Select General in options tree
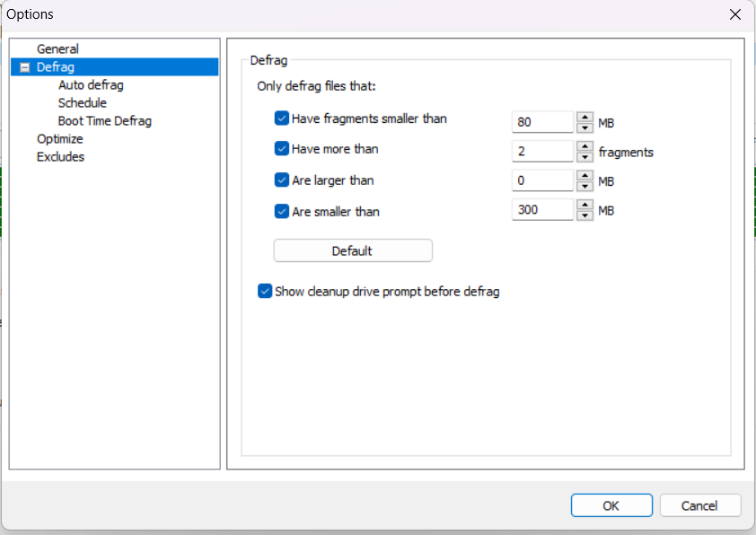The image size is (756, 535). pyautogui.click(x=57, y=49)
